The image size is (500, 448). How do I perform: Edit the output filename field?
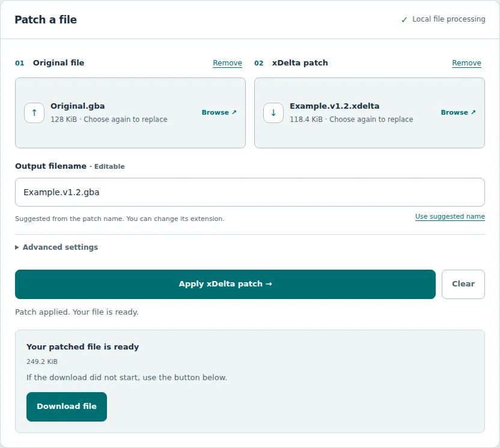pyautogui.click(x=249, y=192)
